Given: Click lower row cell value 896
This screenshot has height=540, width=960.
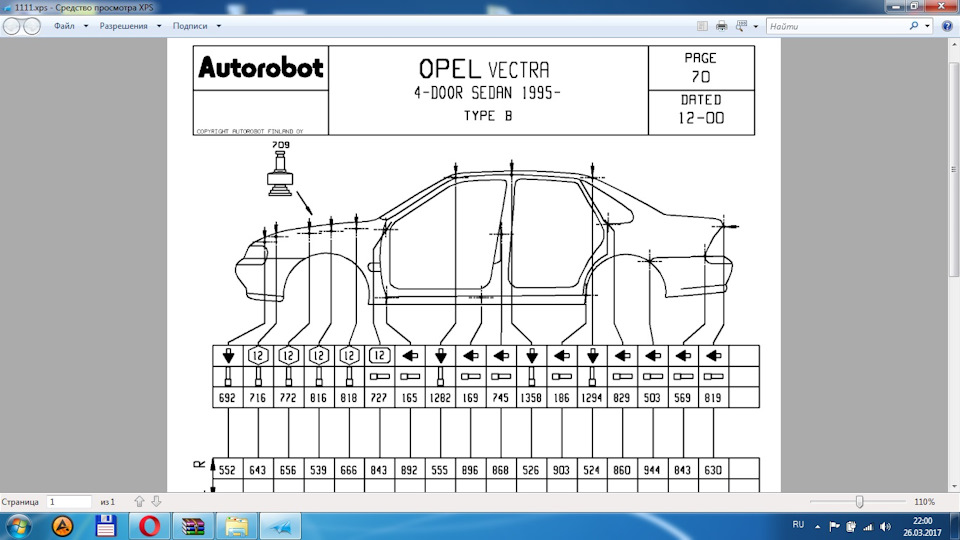Looking at the screenshot, I should tap(471, 470).
